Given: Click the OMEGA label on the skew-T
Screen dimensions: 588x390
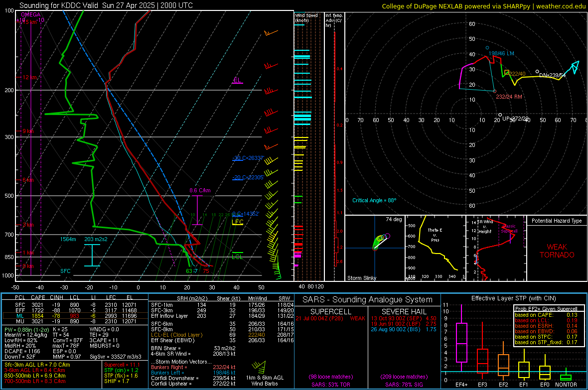Looking at the screenshot, I should coord(30,14).
